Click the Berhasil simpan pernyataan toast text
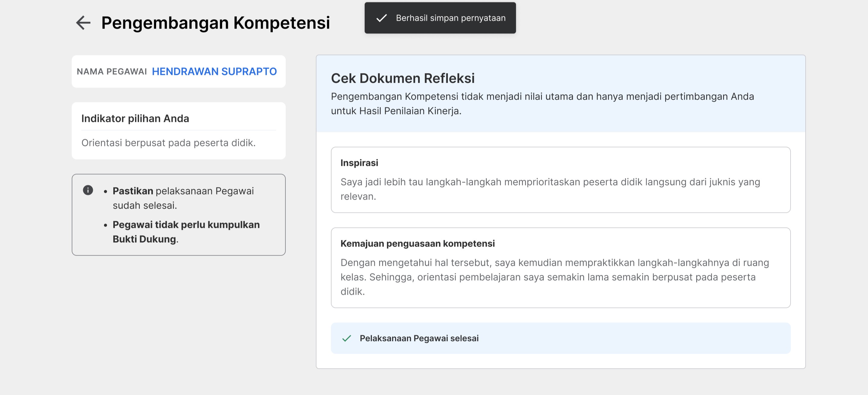The height and width of the screenshot is (395, 868). pos(451,18)
